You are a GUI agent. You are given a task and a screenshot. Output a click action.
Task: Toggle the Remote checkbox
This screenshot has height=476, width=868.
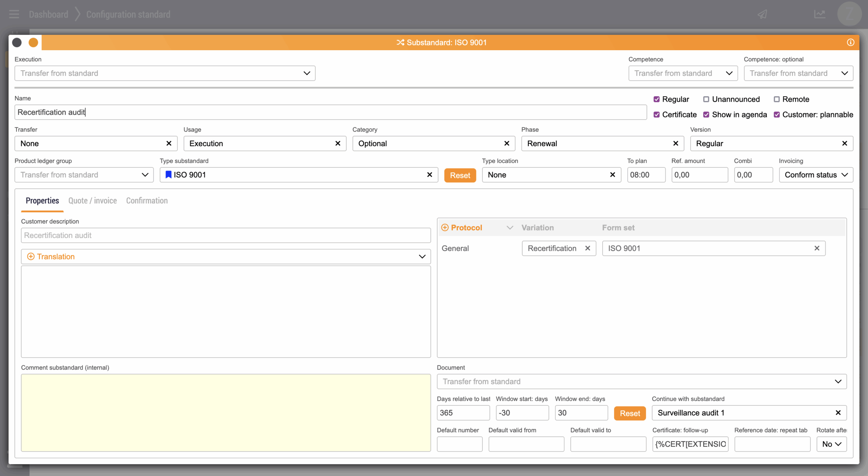pos(776,99)
